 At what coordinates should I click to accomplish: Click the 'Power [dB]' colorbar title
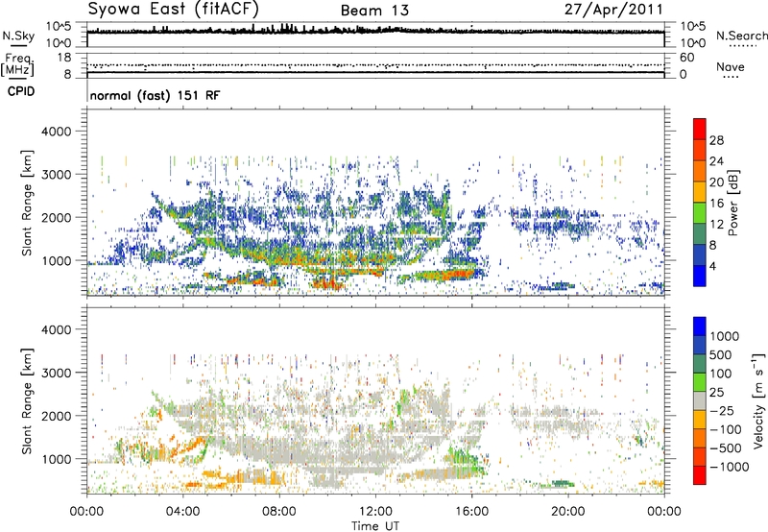[x=732, y=203]
